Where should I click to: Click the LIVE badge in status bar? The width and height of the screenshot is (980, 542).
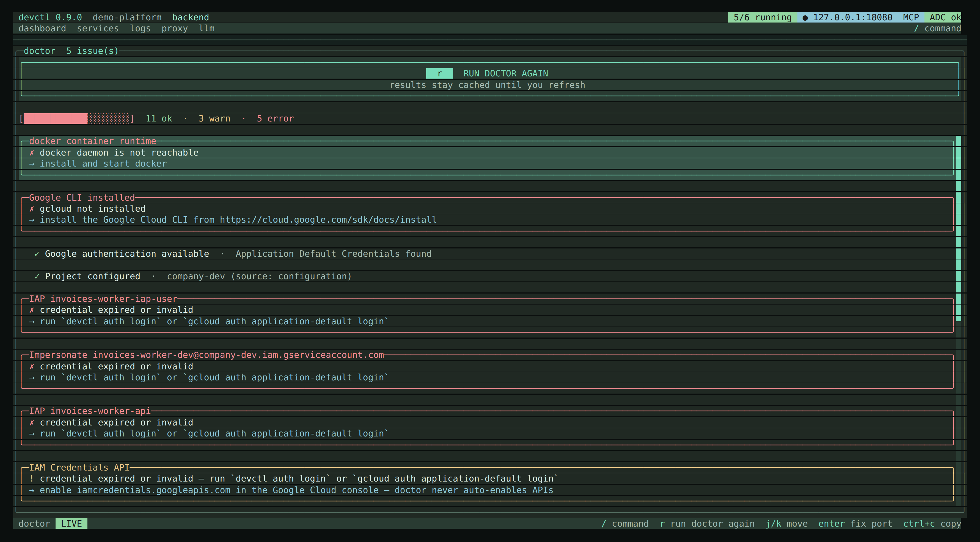(x=71, y=524)
